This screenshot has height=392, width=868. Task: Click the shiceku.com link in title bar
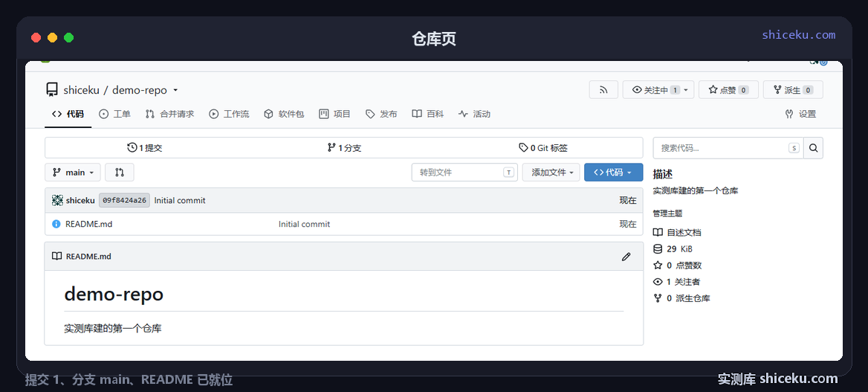tap(798, 35)
